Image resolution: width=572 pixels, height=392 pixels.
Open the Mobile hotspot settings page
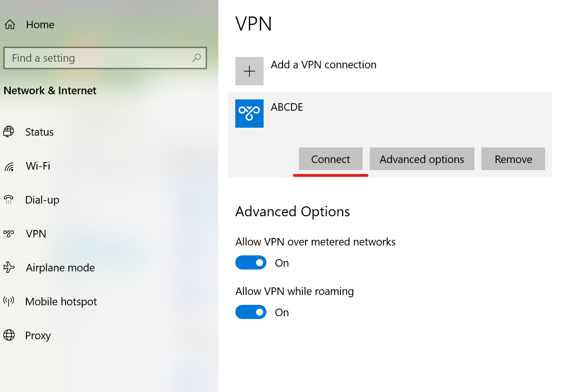click(x=61, y=302)
